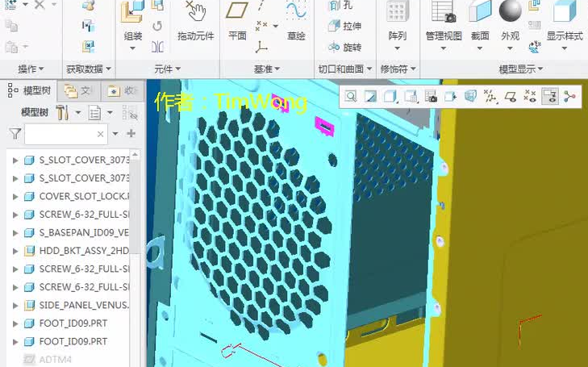Toggle annotation display in graphics toolbar

pos(550,97)
